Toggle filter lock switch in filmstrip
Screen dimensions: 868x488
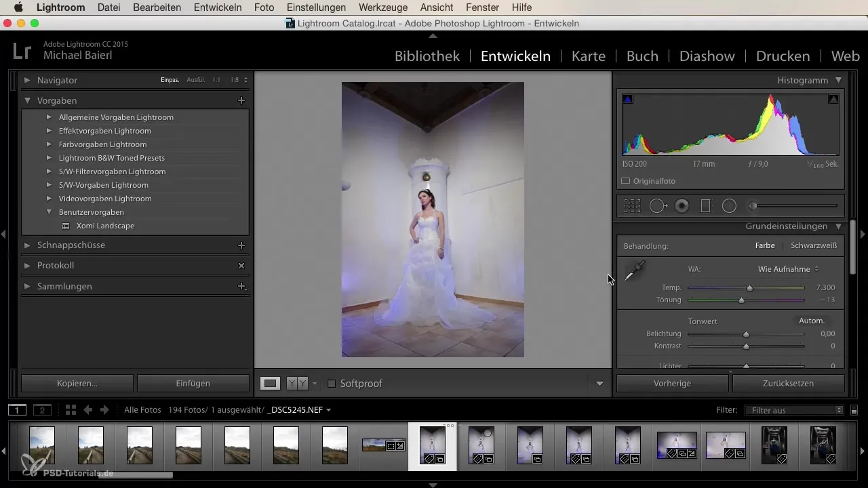point(854,410)
